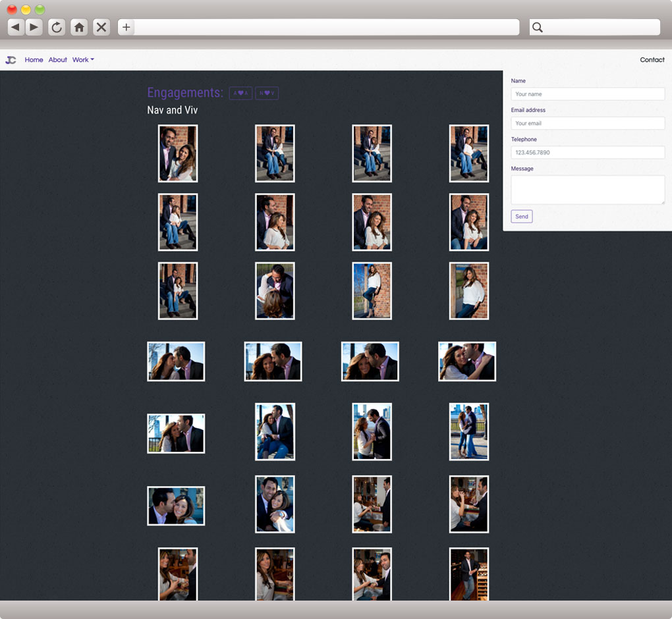Go back with the browser back arrow
This screenshot has width=672, height=619.
pos(15,27)
